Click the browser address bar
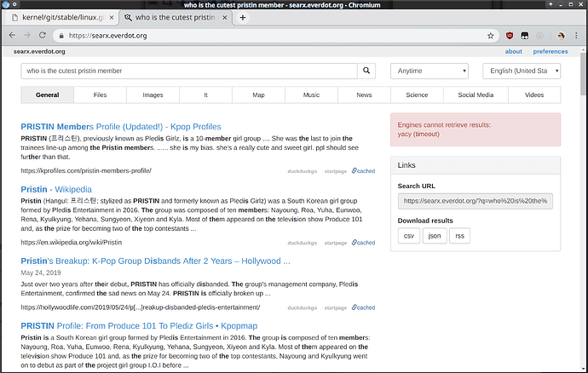Viewport: 588px width, 373px height. [x=275, y=36]
